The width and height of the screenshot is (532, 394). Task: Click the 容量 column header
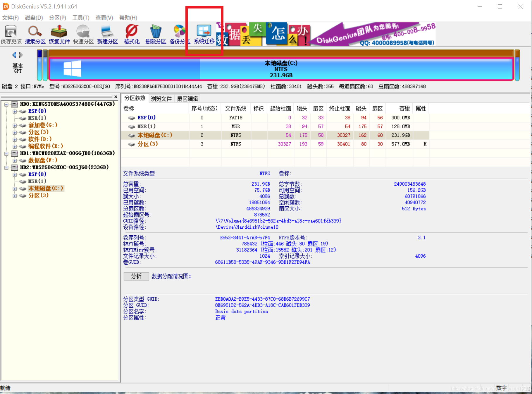click(x=399, y=109)
